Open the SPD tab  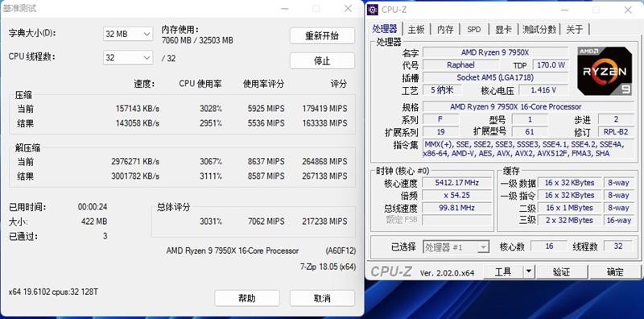coord(474,29)
